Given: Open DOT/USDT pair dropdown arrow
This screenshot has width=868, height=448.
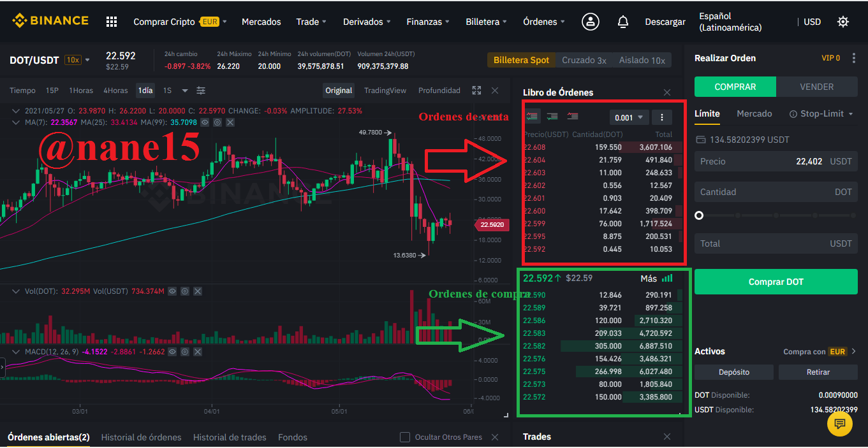Looking at the screenshot, I should [x=87, y=60].
